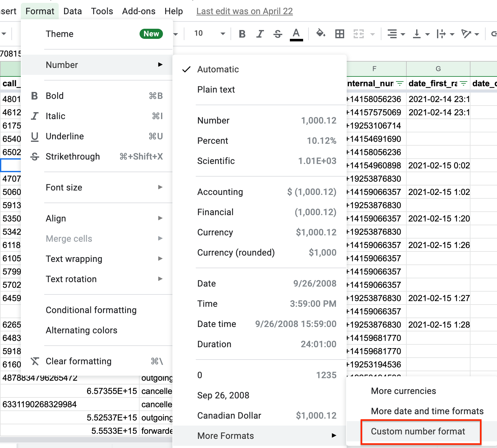Toggle the filter on date_first_ra column
This screenshot has width=497, height=448.
464,83
